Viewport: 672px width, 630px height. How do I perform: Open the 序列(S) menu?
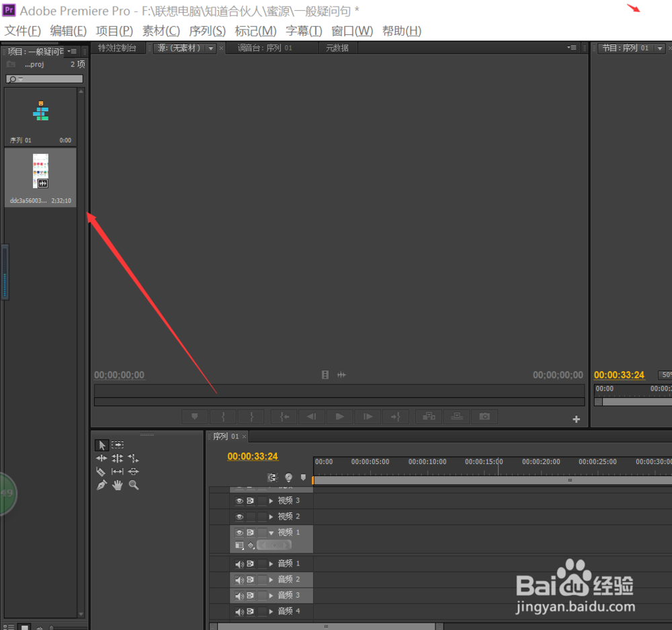(208, 31)
